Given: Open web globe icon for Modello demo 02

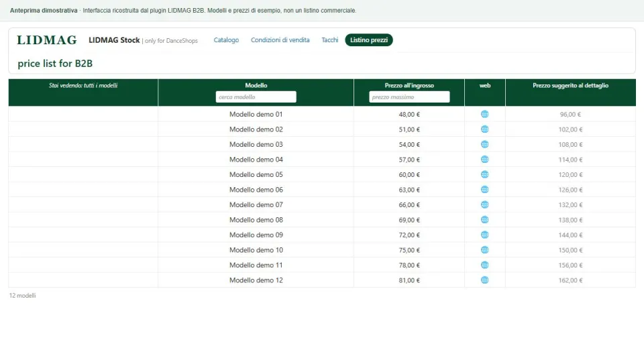Looking at the screenshot, I should click(484, 129).
